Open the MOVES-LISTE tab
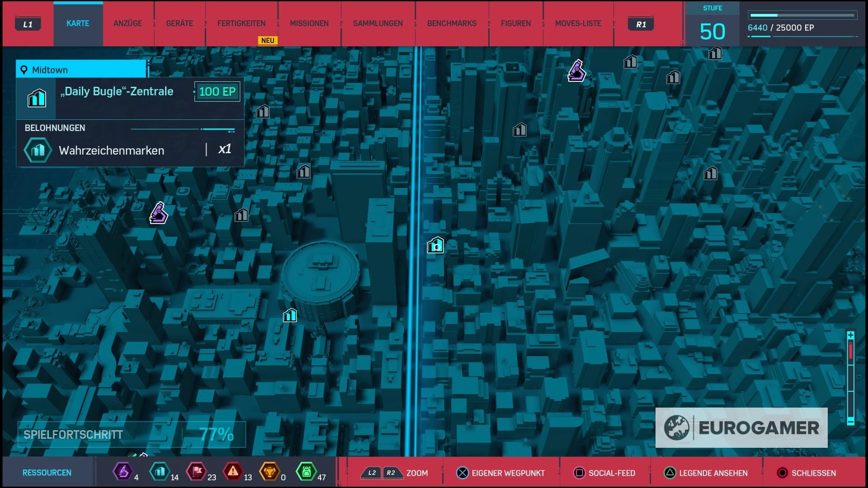Image resolution: width=868 pixels, height=488 pixels. [x=578, y=23]
